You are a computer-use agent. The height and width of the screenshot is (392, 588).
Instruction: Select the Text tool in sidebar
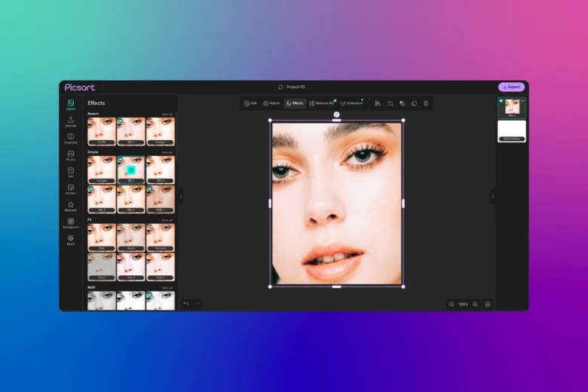71,172
